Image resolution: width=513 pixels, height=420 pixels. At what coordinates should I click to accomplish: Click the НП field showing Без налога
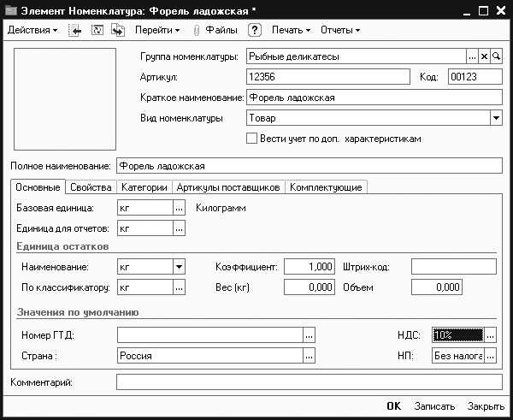(x=457, y=356)
